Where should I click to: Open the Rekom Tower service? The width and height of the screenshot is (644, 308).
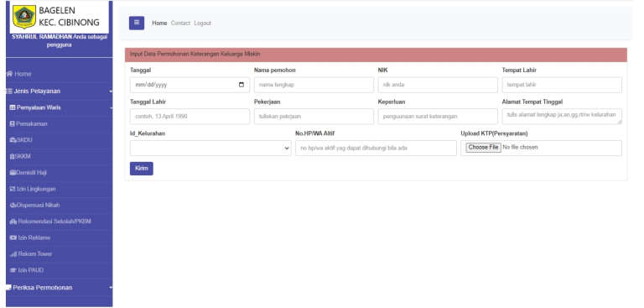(x=60, y=253)
